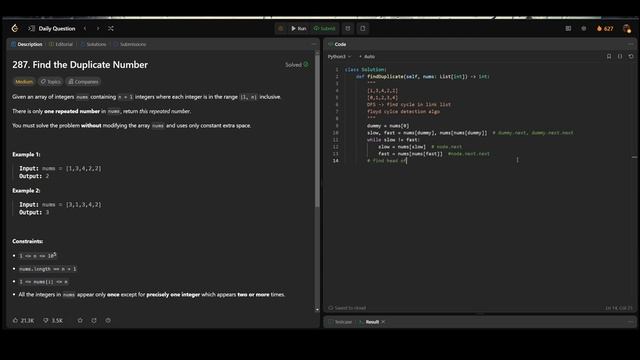Pick a random question with shuffle icon
640x360 pixels.
(111, 29)
